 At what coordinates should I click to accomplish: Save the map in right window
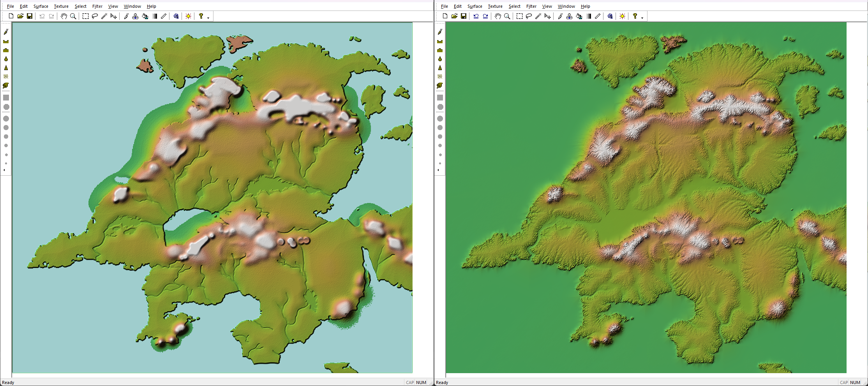(x=464, y=16)
